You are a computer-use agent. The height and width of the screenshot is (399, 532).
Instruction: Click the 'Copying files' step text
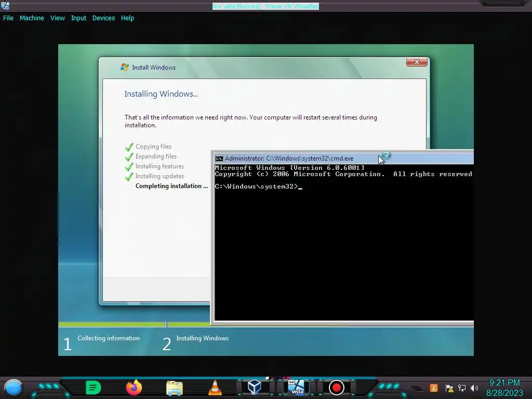(x=153, y=146)
